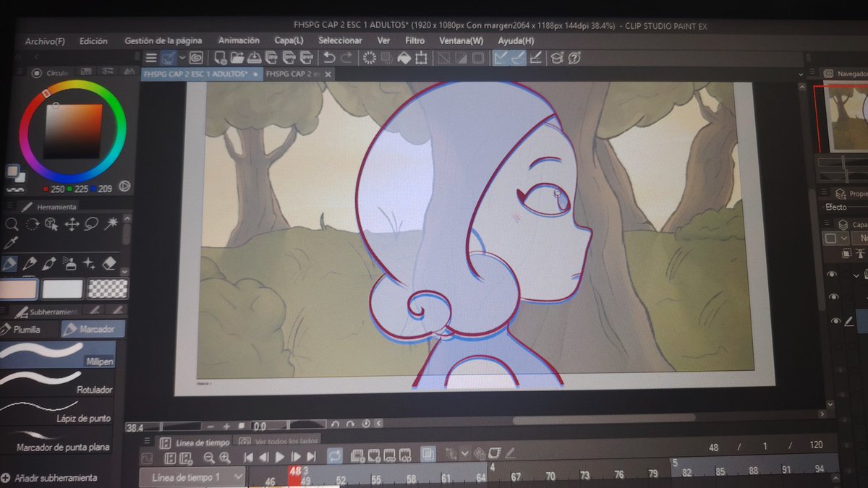This screenshot has height=488, width=868.
Task: Open Archivo(F) menu
Action: [x=45, y=41]
